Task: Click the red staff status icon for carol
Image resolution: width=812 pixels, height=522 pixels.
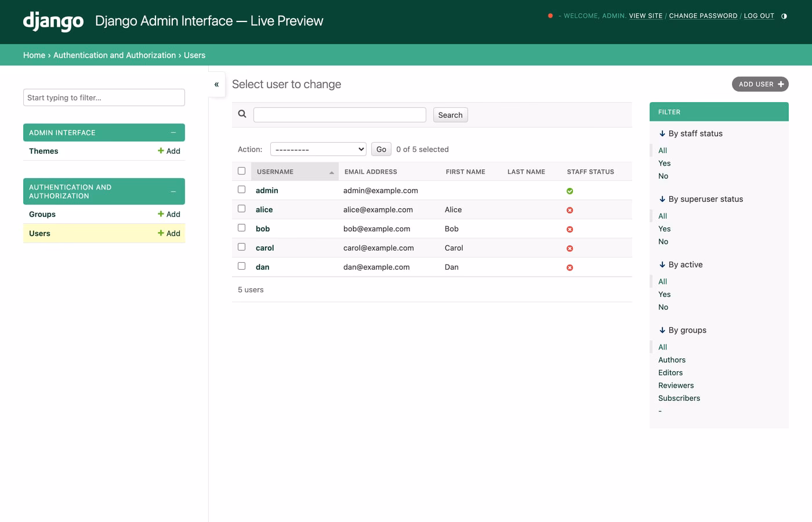Action: [570, 248]
